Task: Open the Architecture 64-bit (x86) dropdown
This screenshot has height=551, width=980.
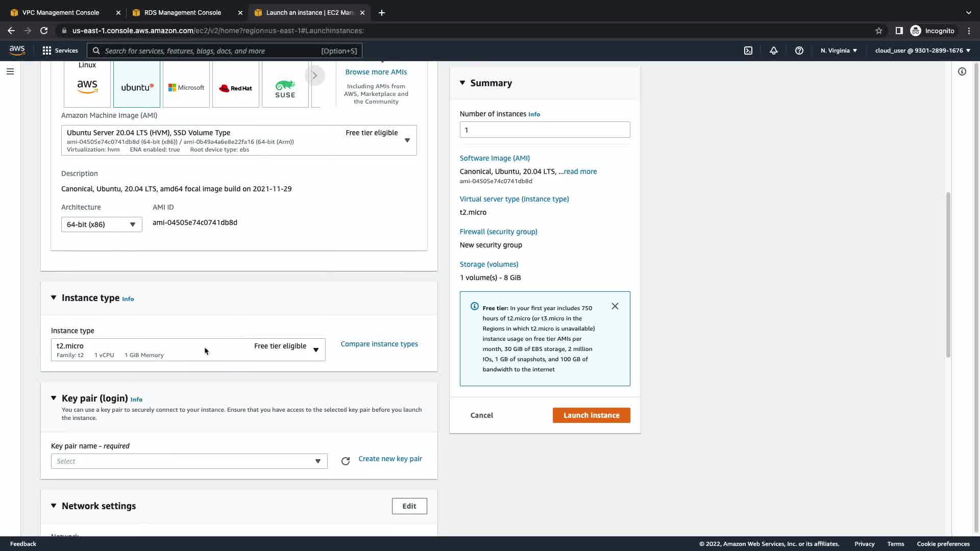Action: [x=102, y=224]
